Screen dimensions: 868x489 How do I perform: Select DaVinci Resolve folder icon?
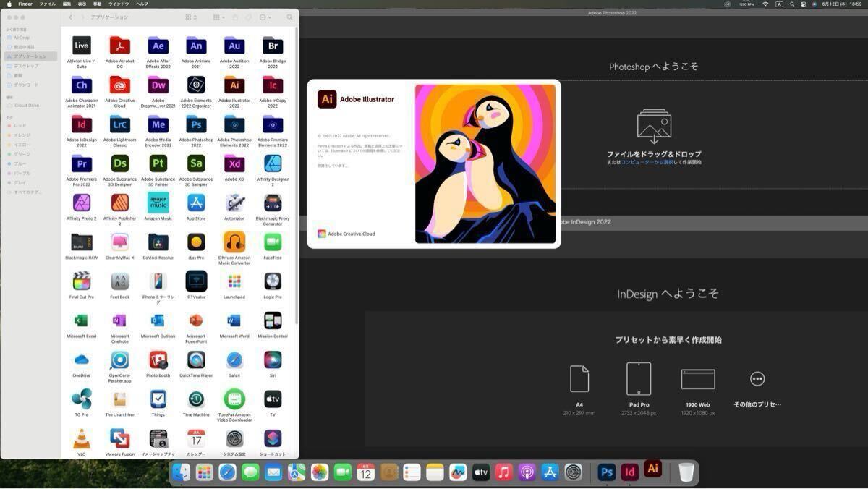pyautogui.click(x=158, y=242)
